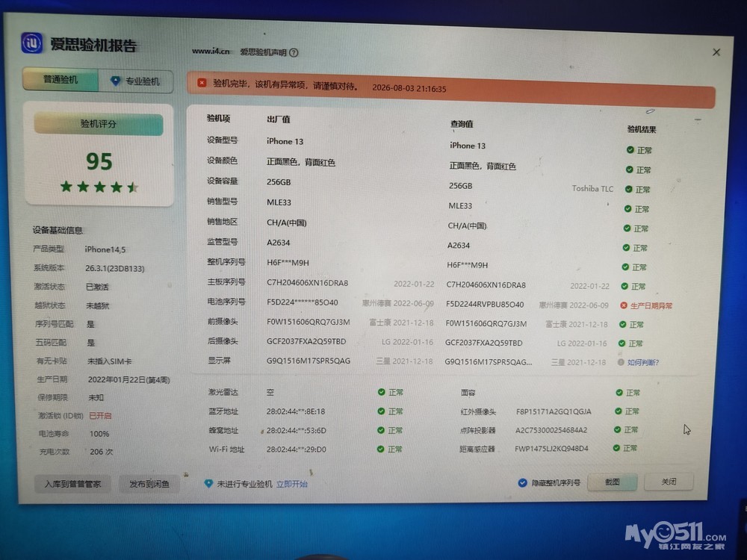Select Wi-Fi address 28:02:44:**:29:D0

point(296,449)
